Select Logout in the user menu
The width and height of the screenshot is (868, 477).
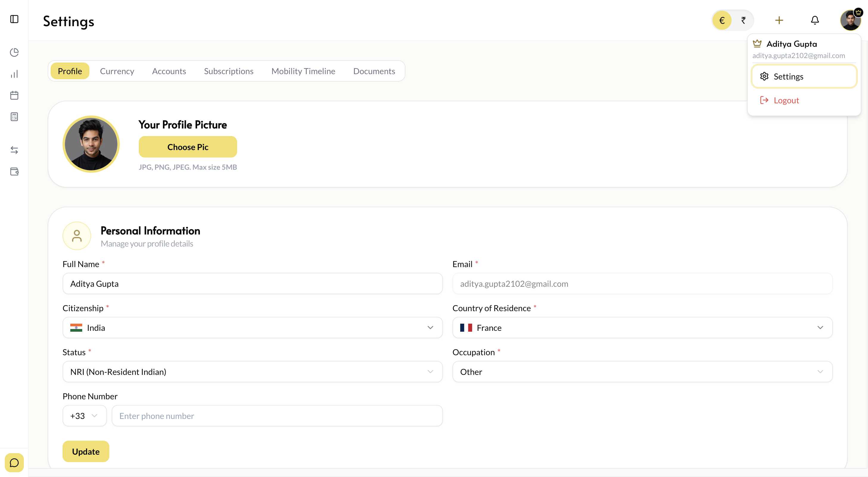click(x=804, y=100)
